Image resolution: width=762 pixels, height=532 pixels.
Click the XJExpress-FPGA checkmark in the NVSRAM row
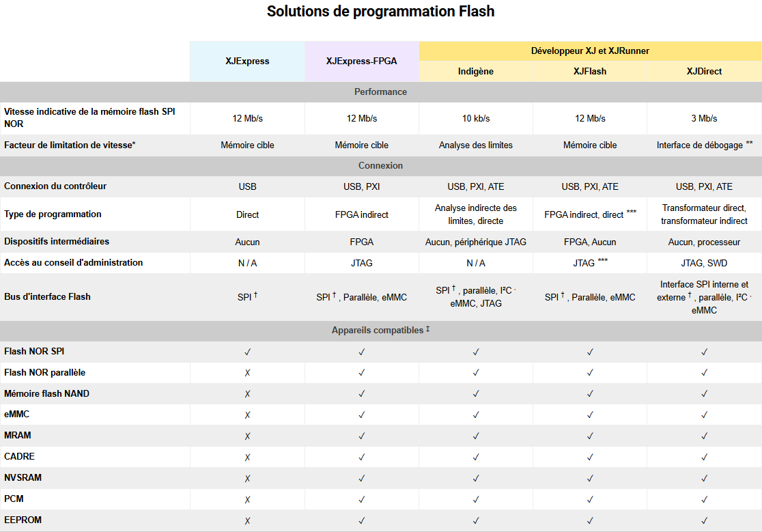coord(362,479)
